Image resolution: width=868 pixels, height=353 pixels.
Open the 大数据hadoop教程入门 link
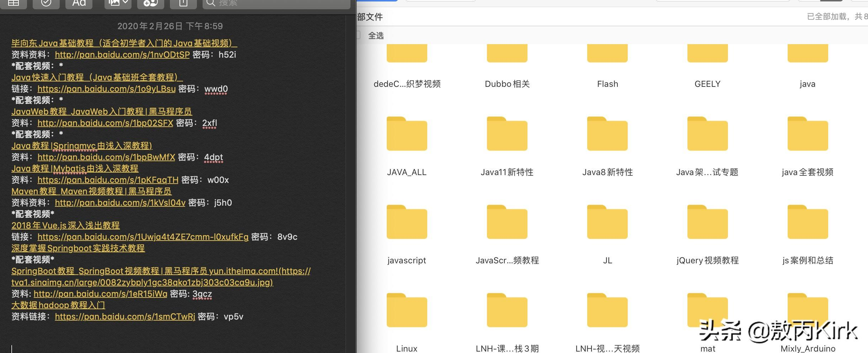tap(58, 305)
